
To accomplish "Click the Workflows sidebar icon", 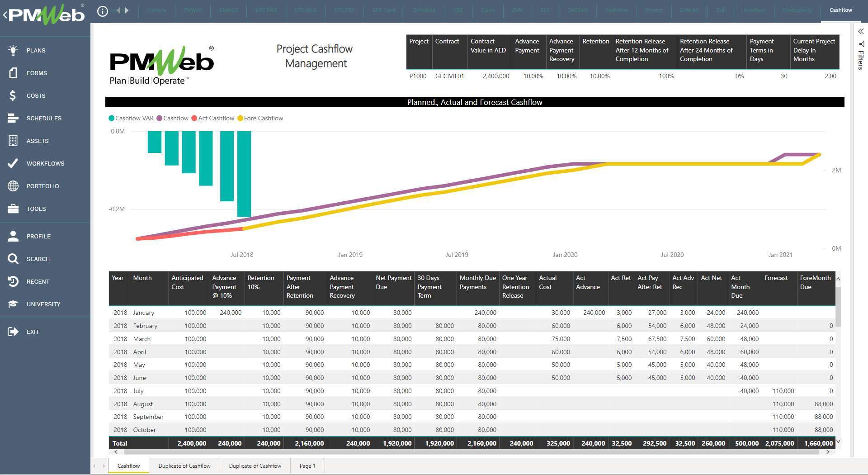I will click(13, 163).
